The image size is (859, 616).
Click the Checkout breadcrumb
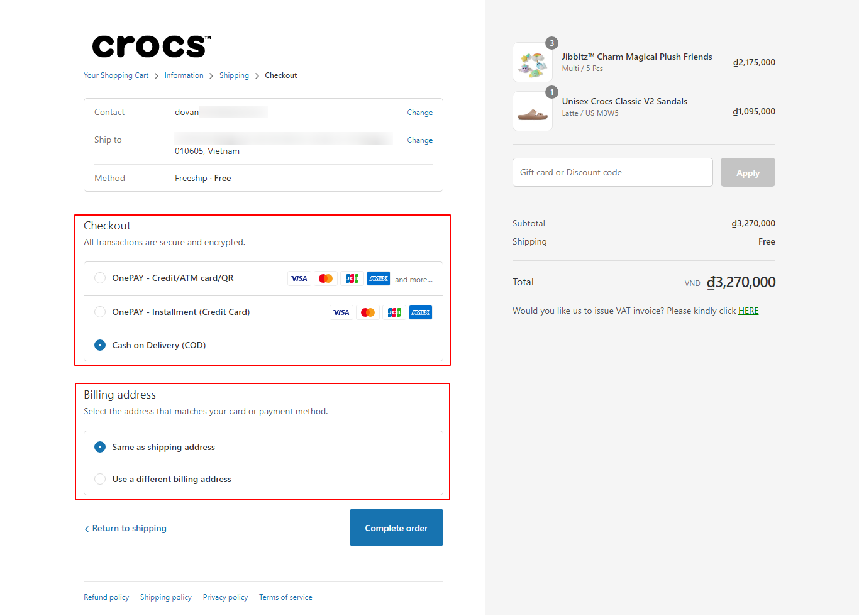click(281, 75)
